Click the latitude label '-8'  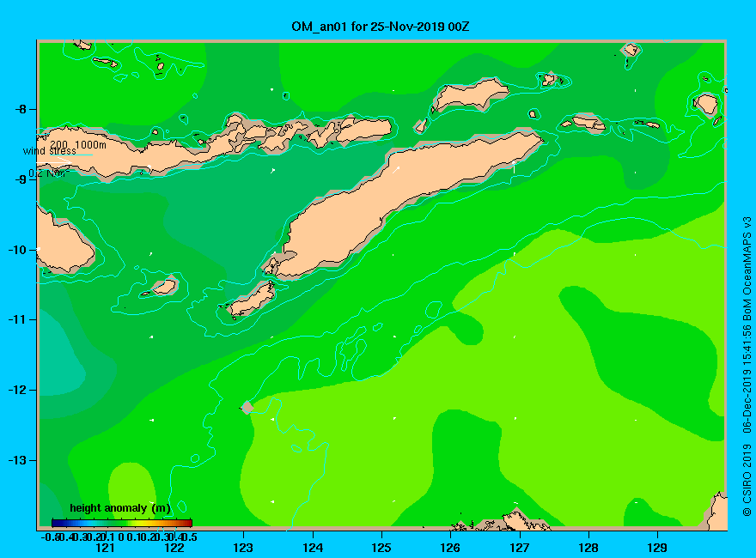(21, 109)
